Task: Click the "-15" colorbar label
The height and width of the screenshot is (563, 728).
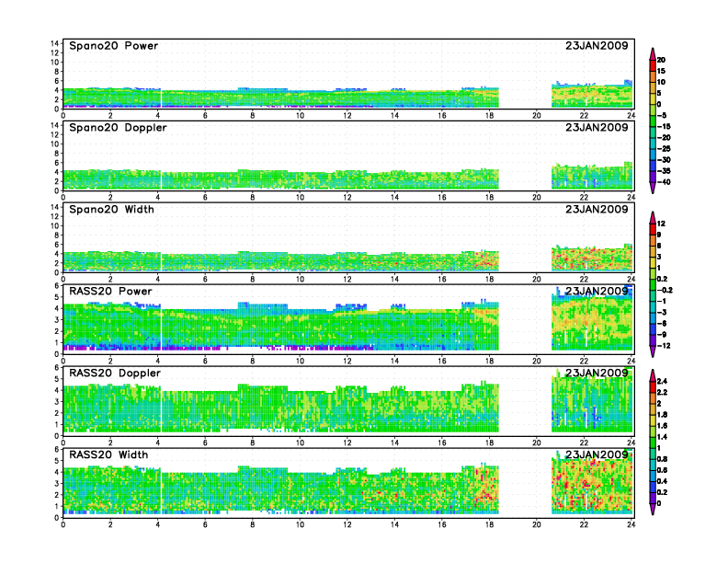Action: click(x=664, y=126)
